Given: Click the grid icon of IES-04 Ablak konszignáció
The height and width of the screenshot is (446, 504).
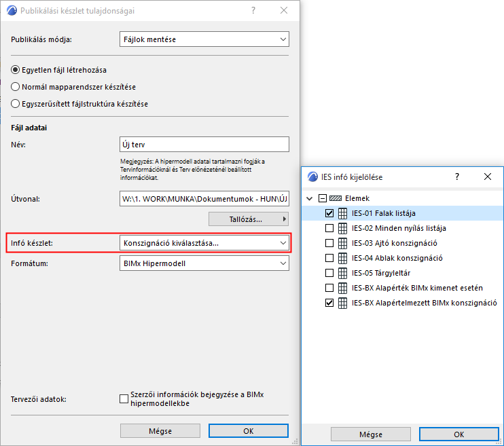Looking at the screenshot, I should [342, 258].
